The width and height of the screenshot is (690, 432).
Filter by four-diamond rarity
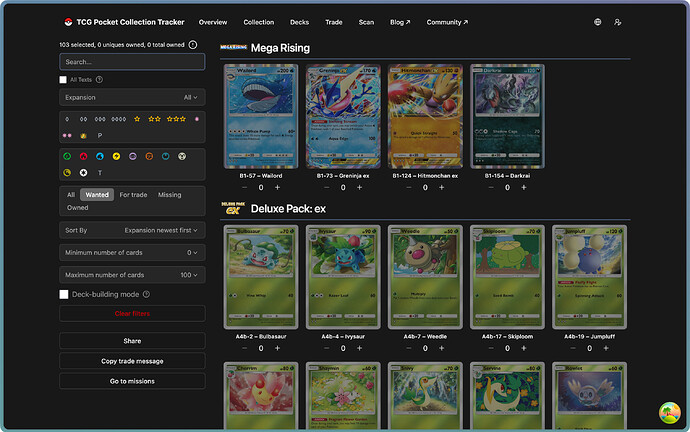click(x=119, y=119)
